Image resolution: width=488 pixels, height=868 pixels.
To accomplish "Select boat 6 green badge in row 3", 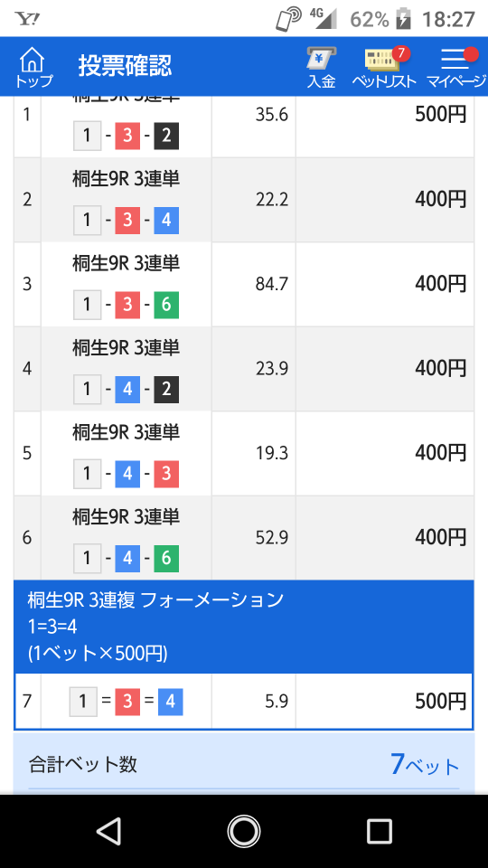I will point(166,305).
